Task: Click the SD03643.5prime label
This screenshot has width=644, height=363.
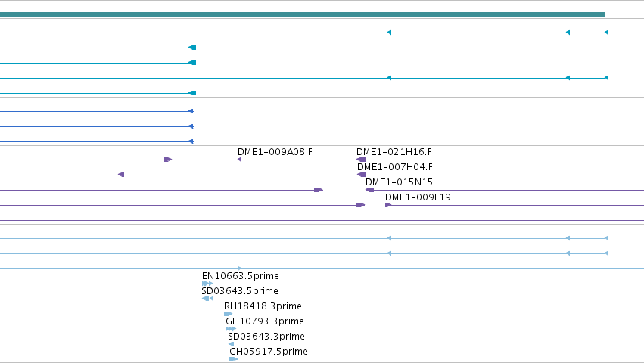Action: [x=240, y=291]
